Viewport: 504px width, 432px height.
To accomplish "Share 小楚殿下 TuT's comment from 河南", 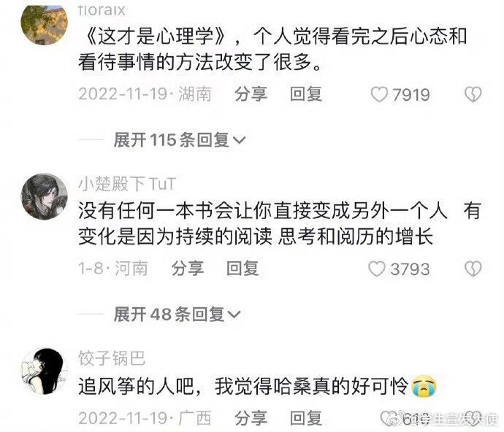I will [x=188, y=269].
